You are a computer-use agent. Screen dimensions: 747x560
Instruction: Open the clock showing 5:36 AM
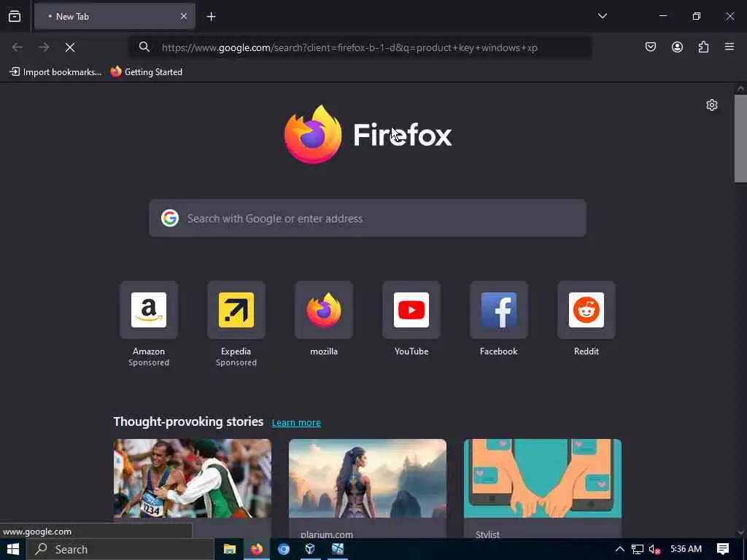686,548
